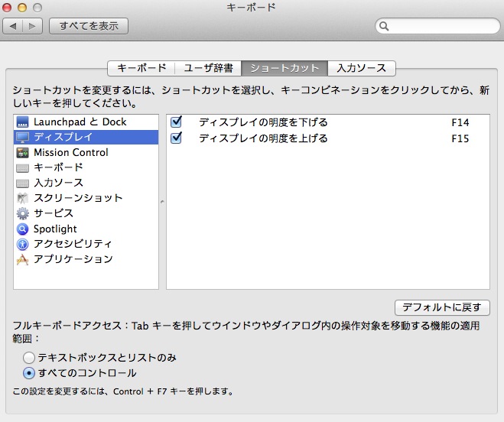Click the アプリケーション icon
This screenshot has height=422, width=504.
[22, 259]
